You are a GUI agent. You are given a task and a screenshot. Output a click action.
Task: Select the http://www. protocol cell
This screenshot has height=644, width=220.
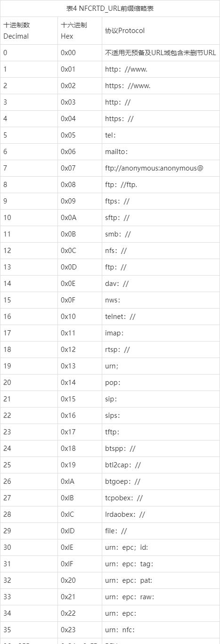pos(161,69)
